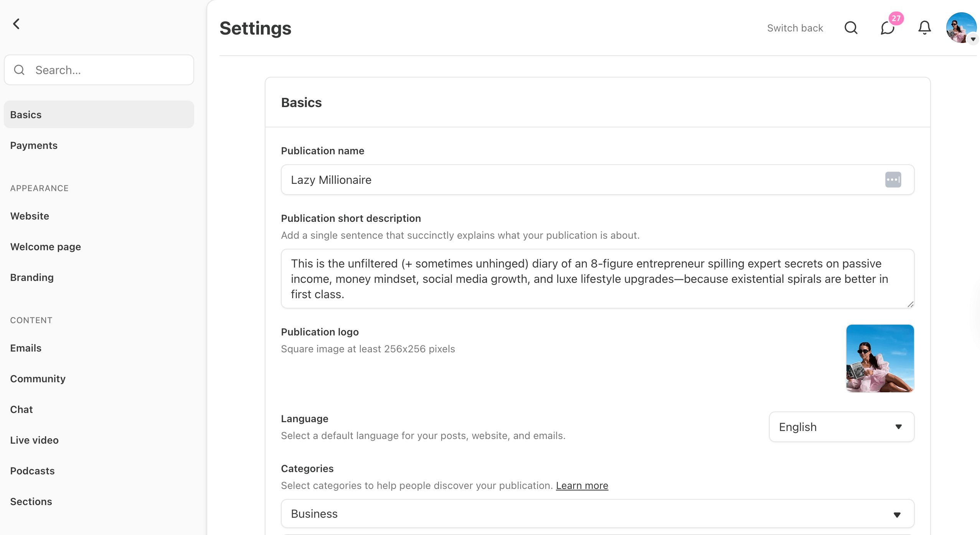Open Learn more link under Categories
This screenshot has height=535, width=980.
(x=582, y=485)
